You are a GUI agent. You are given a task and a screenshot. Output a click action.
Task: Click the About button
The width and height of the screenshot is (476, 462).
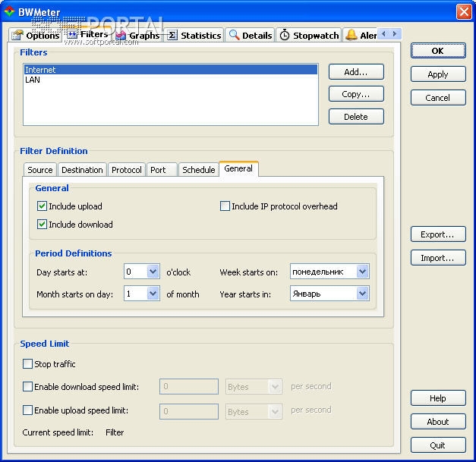tap(438, 422)
